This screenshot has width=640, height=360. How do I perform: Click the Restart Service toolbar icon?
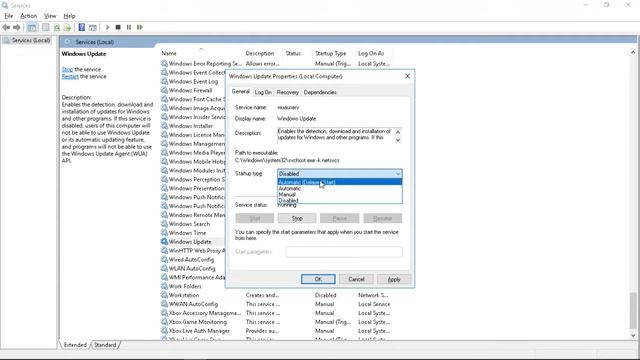point(140,27)
